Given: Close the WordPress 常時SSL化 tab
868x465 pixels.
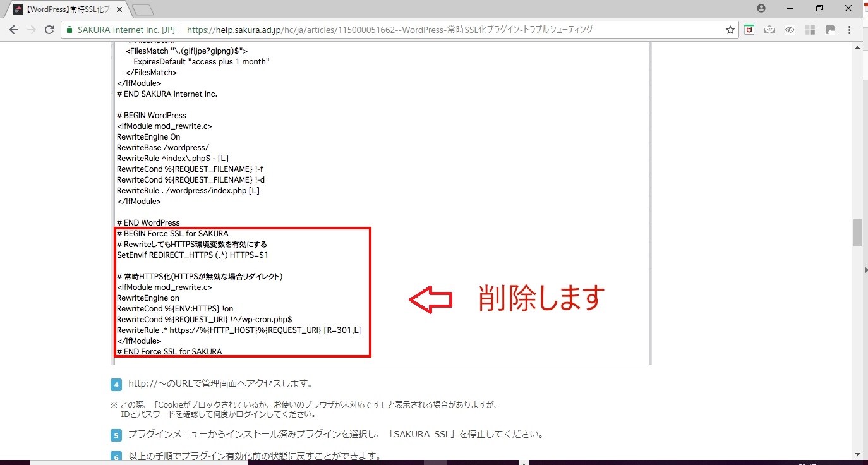Looking at the screenshot, I should point(119,9).
